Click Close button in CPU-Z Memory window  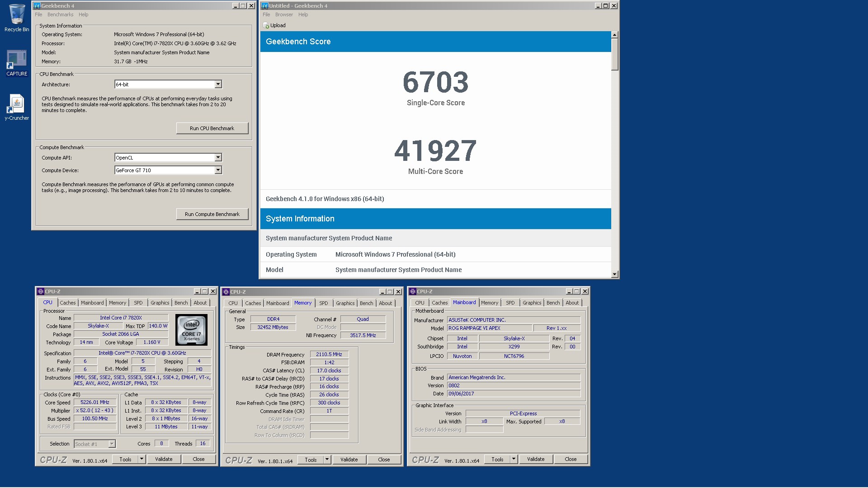(x=384, y=460)
